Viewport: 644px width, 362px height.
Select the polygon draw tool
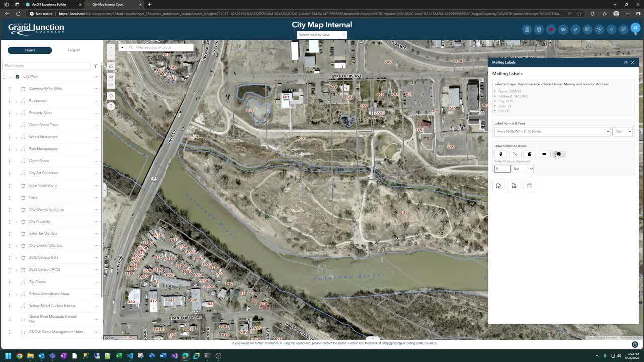(529, 154)
